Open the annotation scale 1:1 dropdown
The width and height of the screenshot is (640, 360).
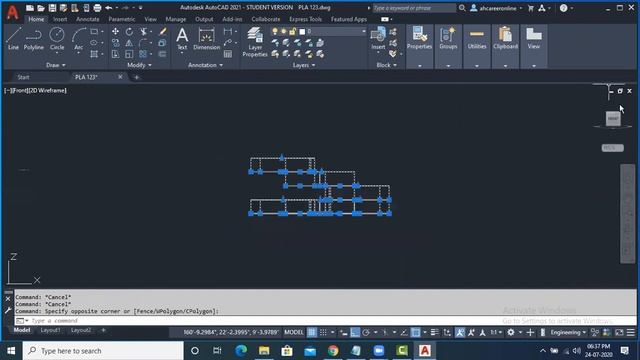[496, 332]
